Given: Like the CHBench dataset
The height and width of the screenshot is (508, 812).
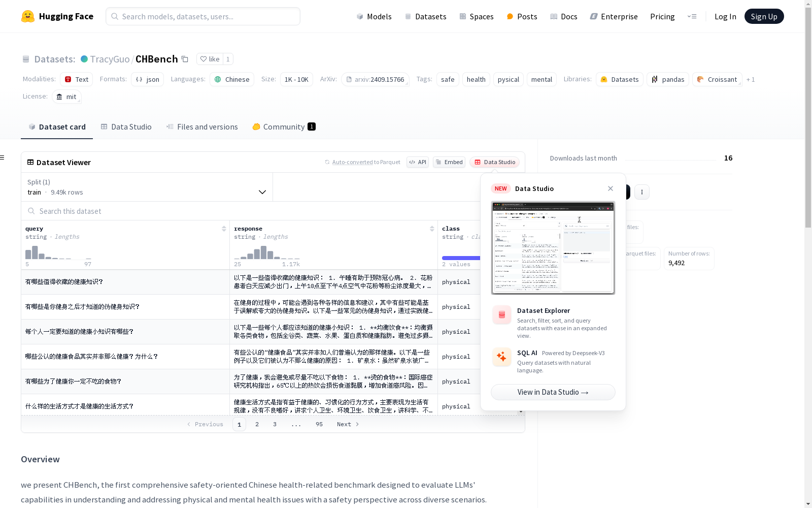Looking at the screenshot, I should coord(210,59).
